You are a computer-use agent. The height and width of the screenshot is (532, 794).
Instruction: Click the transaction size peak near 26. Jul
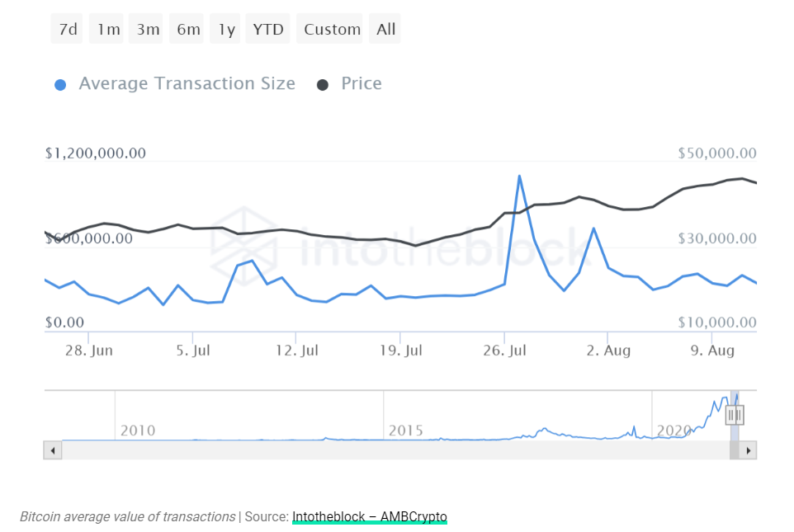click(519, 177)
